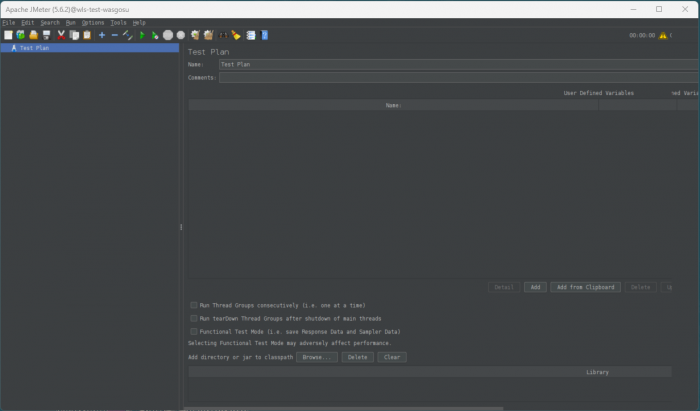Open the Tools menu
Viewport: 700px width, 411px height.
[x=118, y=22]
